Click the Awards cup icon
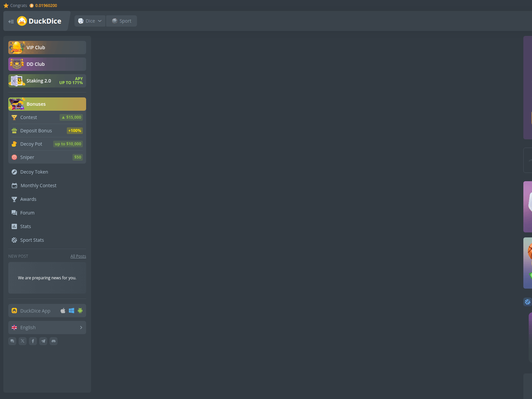This screenshot has height=399, width=532. coord(14,199)
